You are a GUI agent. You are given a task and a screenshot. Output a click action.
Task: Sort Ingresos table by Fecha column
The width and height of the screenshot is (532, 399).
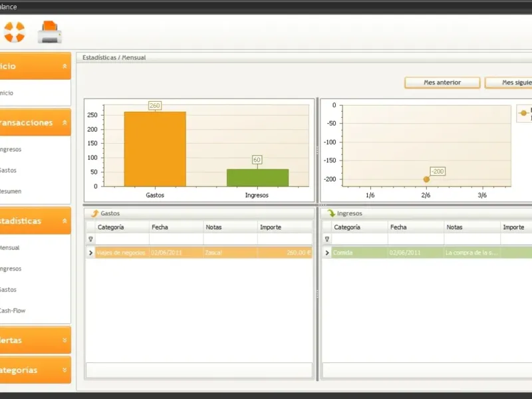click(416, 227)
